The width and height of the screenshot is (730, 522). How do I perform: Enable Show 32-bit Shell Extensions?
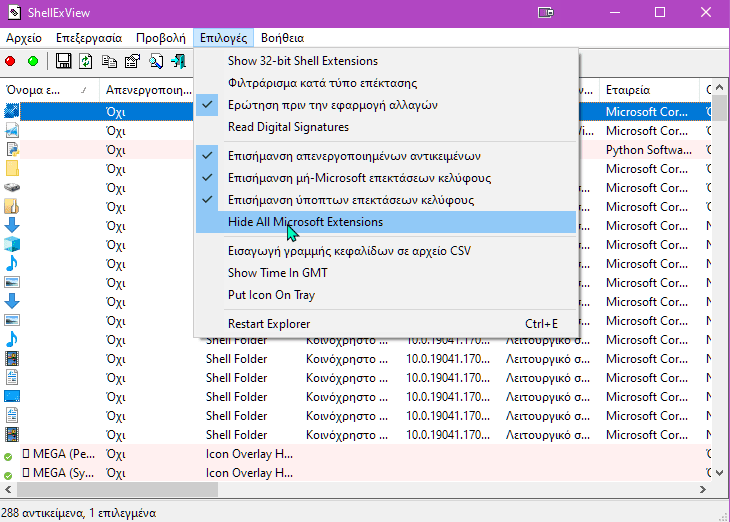[386, 61]
